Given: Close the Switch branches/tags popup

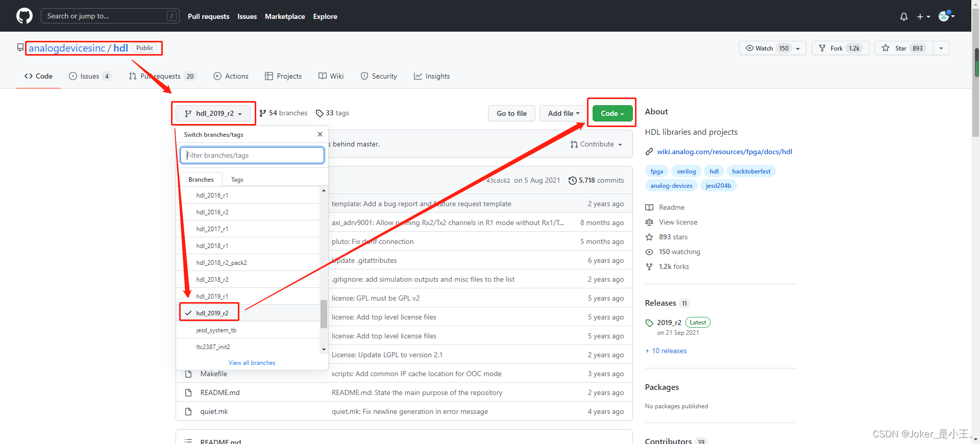Looking at the screenshot, I should pyautogui.click(x=320, y=134).
